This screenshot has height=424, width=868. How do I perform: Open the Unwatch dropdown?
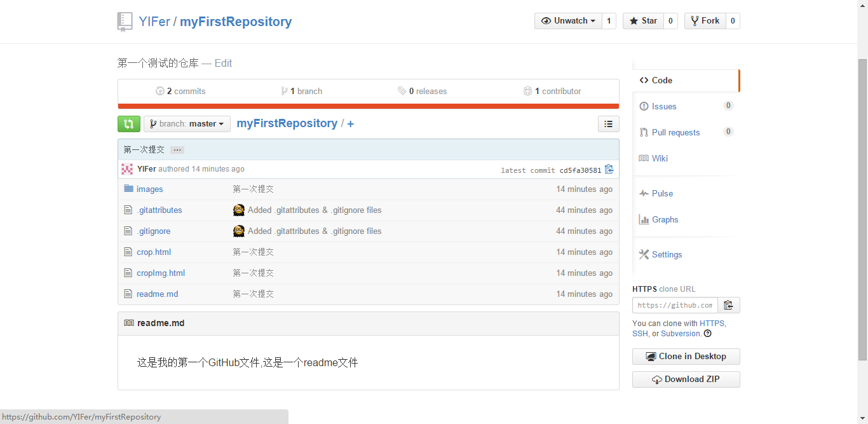568,21
